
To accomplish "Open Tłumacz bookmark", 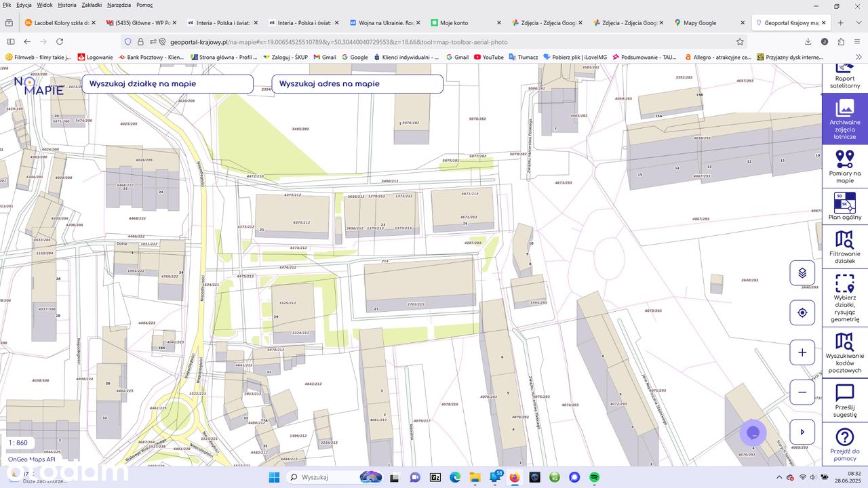I will pos(522,58).
